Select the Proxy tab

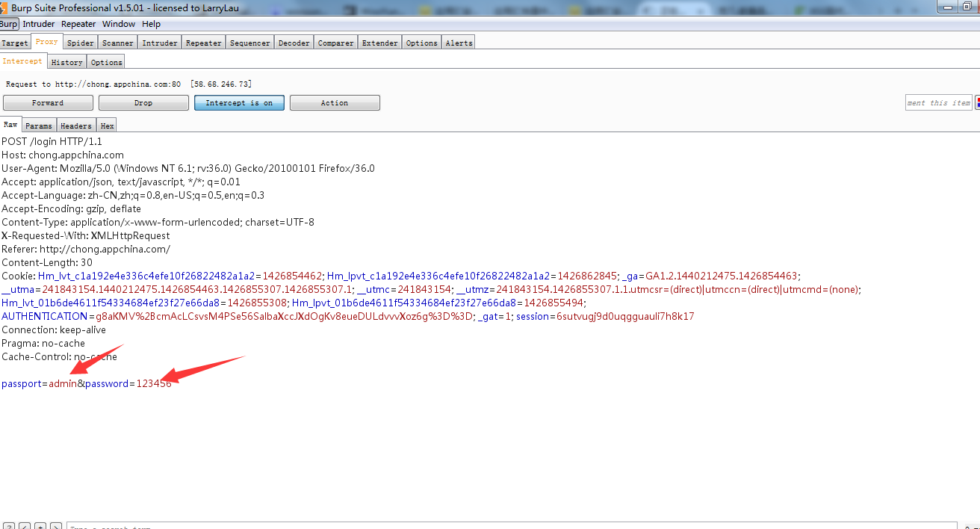point(46,42)
